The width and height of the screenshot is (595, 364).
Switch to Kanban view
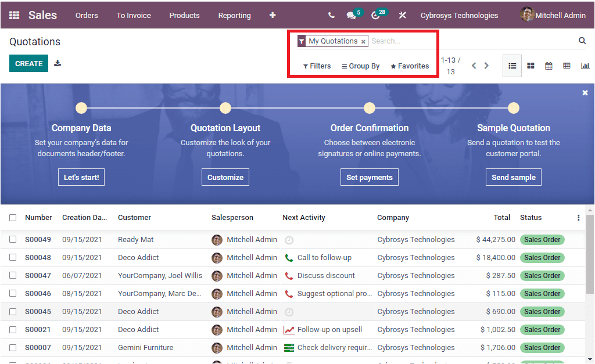tap(531, 66)
